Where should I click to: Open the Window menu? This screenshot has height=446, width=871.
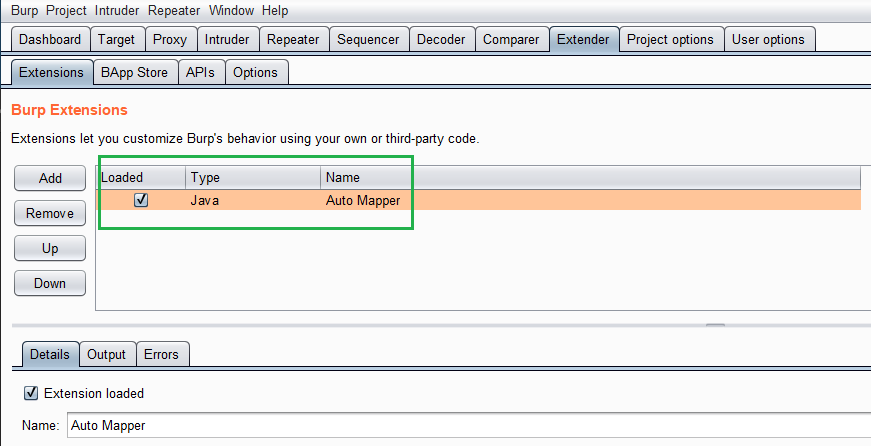pyautogui.click(x=231, y=10)
